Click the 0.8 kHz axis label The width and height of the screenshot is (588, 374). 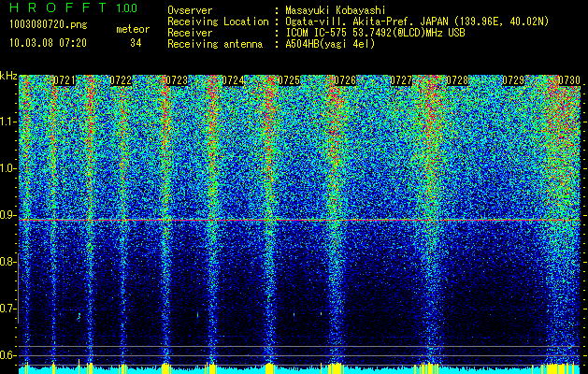(x=8, y=262)
